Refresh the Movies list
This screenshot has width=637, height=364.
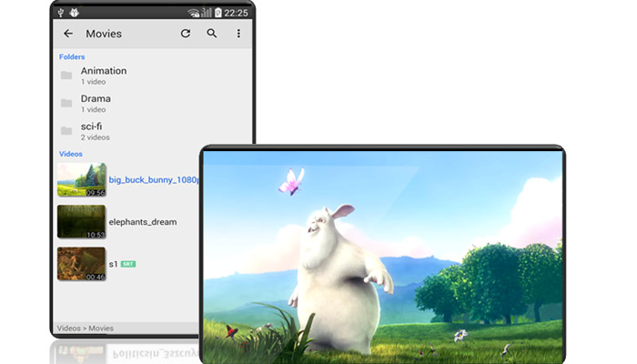tap(186, 34)
